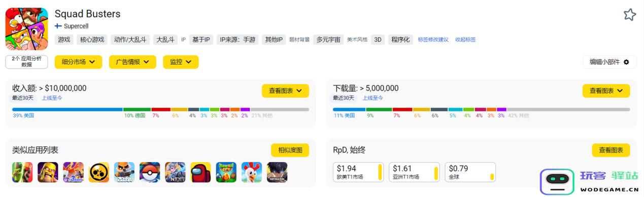
Task: Switch downloads to 上线至今 tab
Action: point(372,98)
